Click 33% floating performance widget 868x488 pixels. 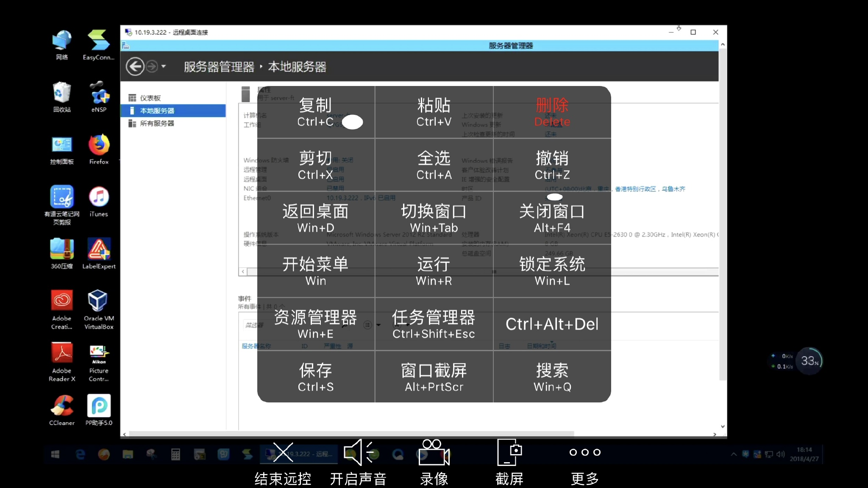[x=809, y=361]
